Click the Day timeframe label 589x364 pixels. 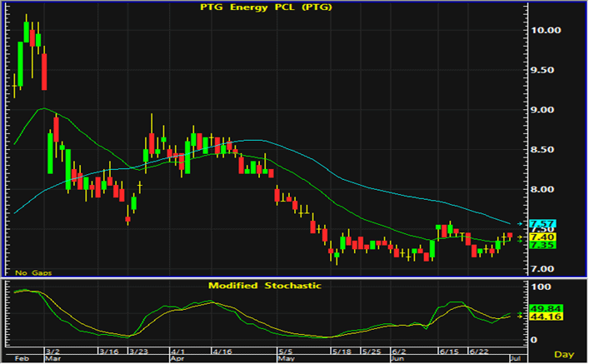click(564, 354)
